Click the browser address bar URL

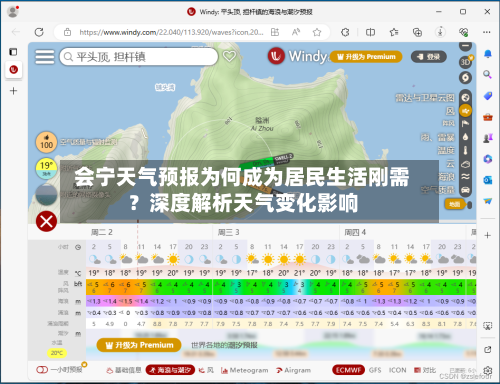[171, 32]
